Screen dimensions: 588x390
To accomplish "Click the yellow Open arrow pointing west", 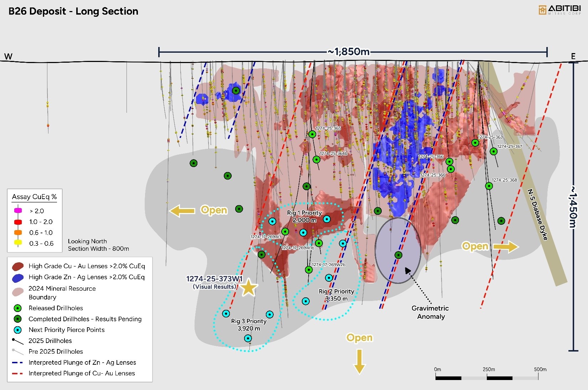I will point(182,210).
